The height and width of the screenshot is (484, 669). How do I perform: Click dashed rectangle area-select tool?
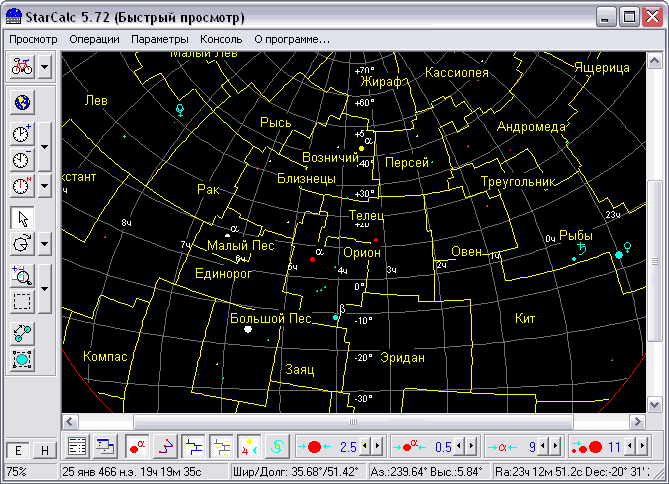pos(22,301)
